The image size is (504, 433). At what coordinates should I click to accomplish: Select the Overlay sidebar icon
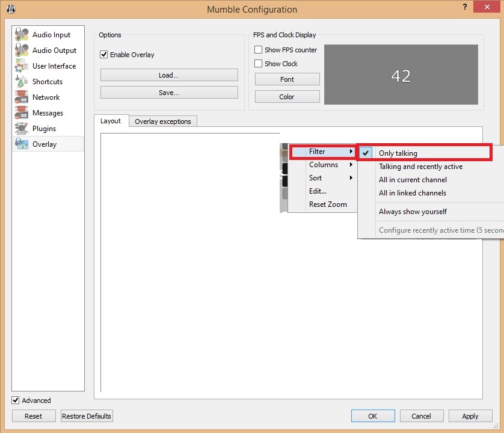pyautogui.click(x=22, y=144)
